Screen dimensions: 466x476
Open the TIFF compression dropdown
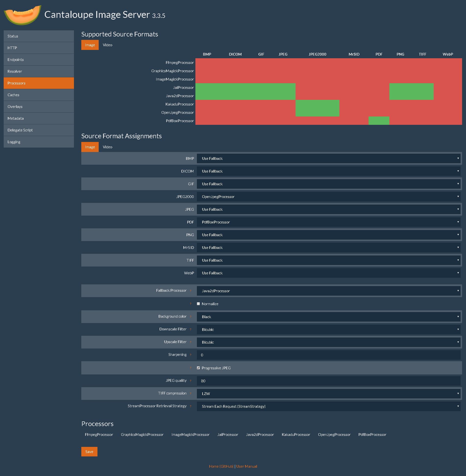(x=329, y=394)
